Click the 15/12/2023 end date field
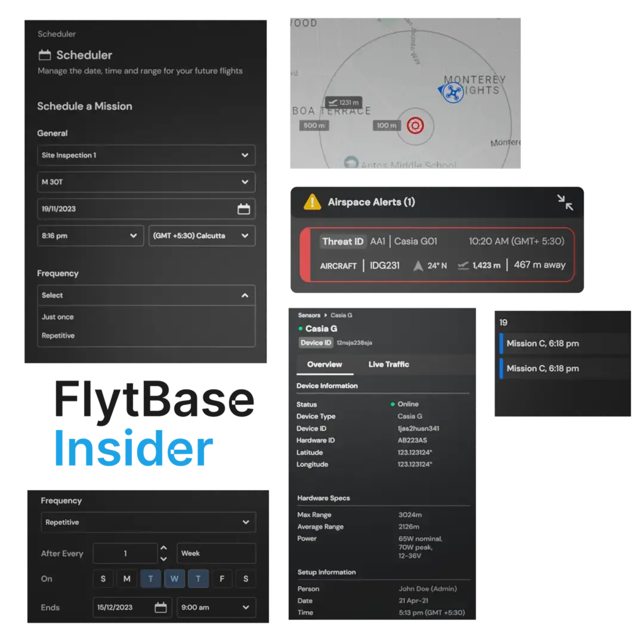 pyautogui.click(x=132, y=607)
